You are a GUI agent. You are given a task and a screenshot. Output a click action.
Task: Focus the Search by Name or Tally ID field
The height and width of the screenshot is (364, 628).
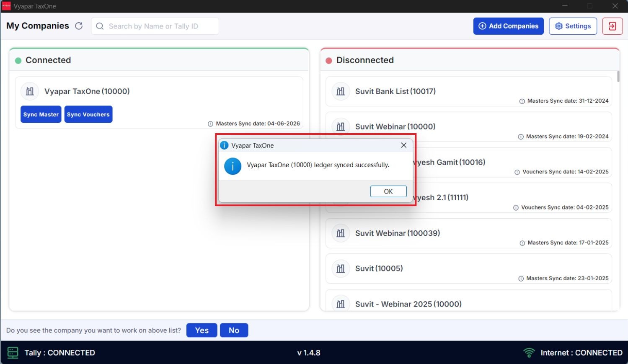tap(155, 26)
